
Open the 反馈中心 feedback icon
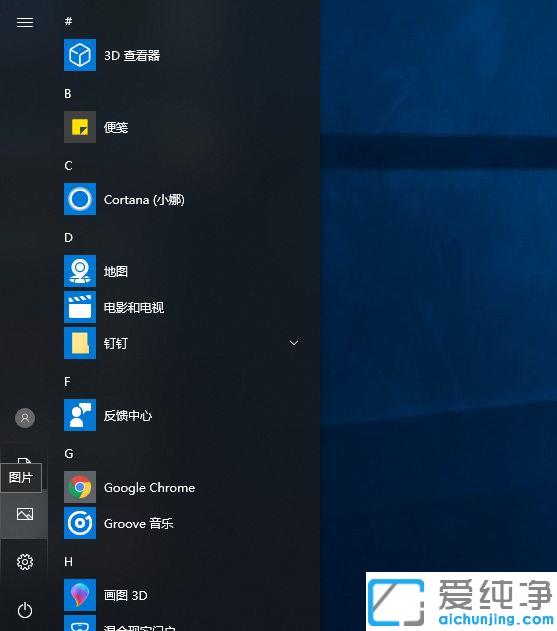click(80, 415)
